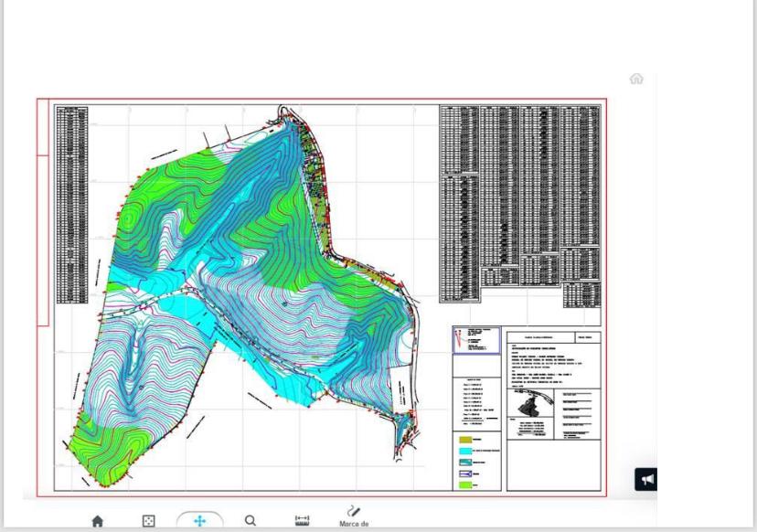Open the megaphone feedback button
757x532 pixels.
(x=646, y=479)
